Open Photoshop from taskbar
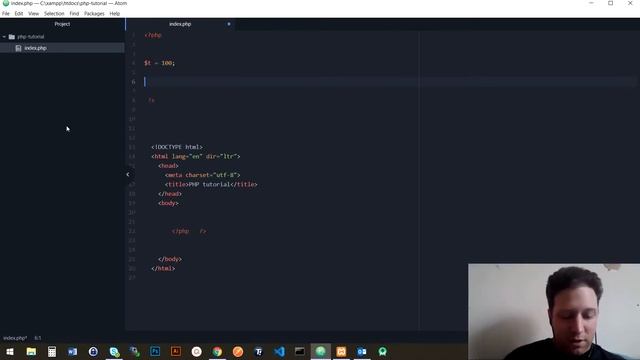This screenshot has width=640, height=360. tap(155, 351)
